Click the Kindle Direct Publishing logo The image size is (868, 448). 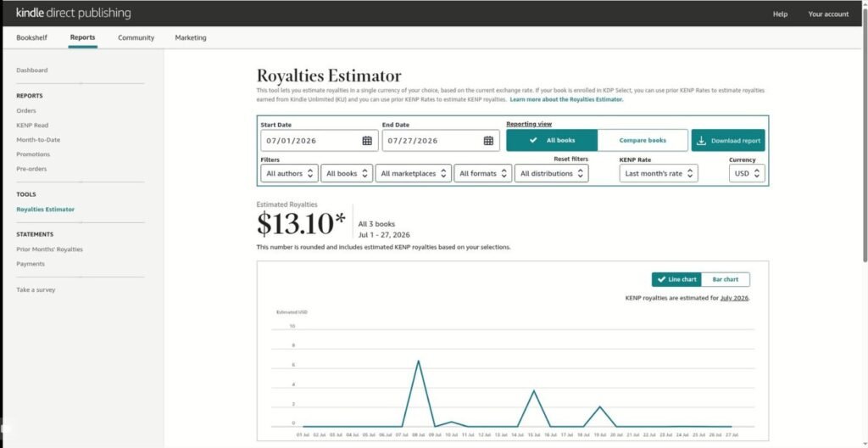coord(73,13)
